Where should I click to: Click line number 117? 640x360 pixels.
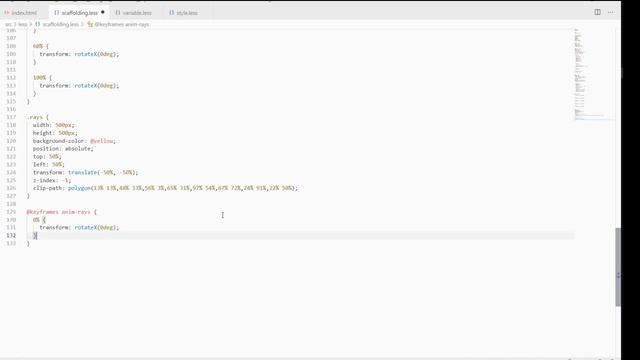[11, 117]
